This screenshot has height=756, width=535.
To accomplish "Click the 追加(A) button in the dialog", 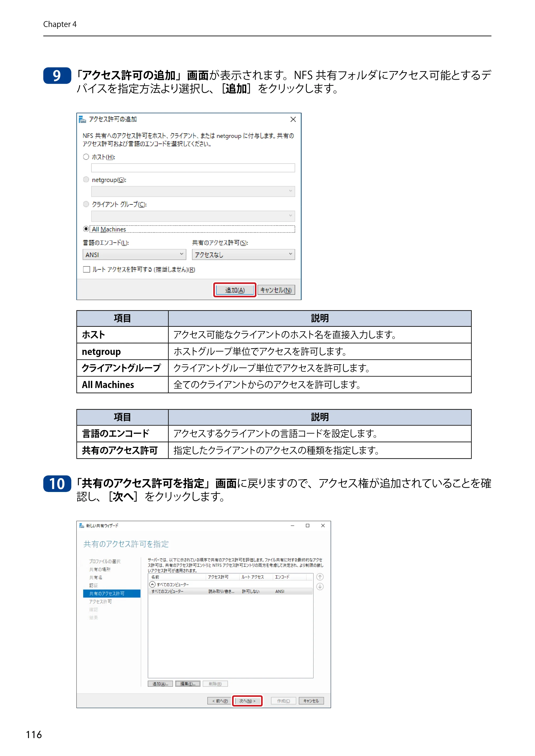I will pos(234,290).
